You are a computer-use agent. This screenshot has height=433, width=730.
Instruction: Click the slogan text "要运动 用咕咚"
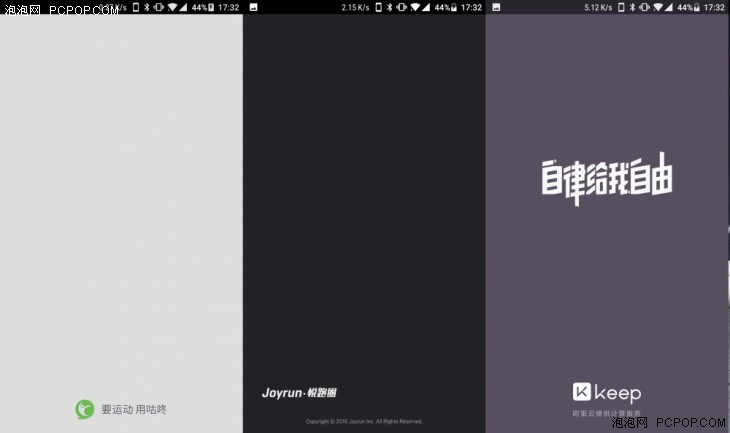coord(134,409)
